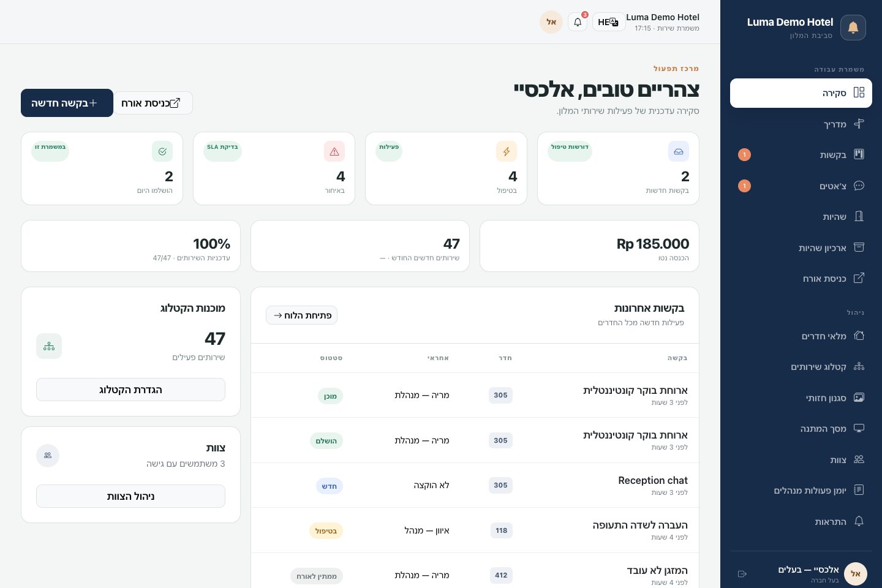The height and width of the screenshot is (588, 882).
Task: Click the הגדרת הקטלוג button
Action: point(130,390)
